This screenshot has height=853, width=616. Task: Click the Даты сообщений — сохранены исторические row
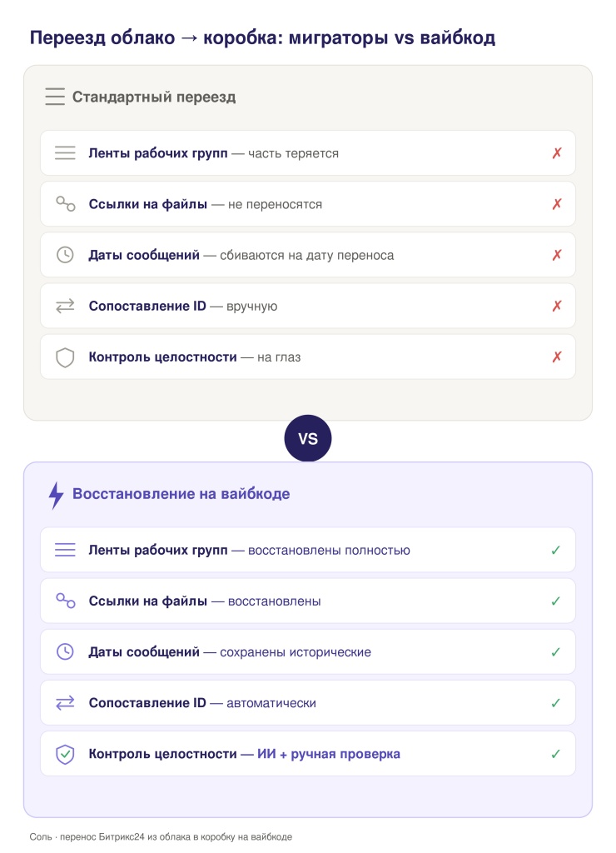tap(308, 651)
